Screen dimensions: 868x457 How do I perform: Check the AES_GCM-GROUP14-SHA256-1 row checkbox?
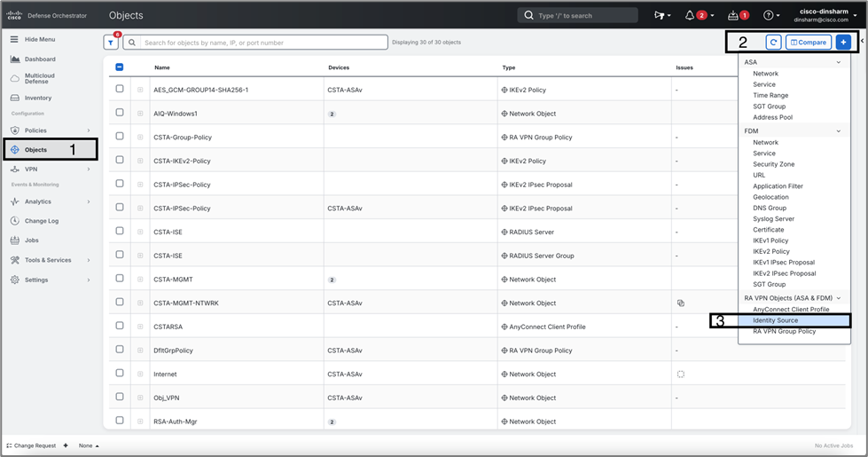click(120, 89)
